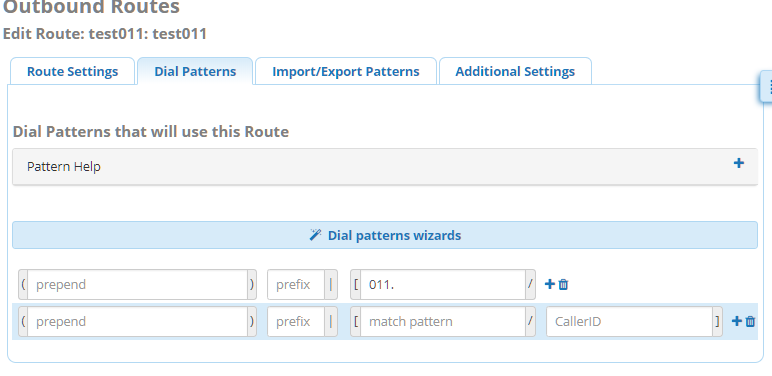Image resolution: width=772 pixels, height=376 pixels.
Task: Add a new row after empty pattern row
Action: pos(737,321)
